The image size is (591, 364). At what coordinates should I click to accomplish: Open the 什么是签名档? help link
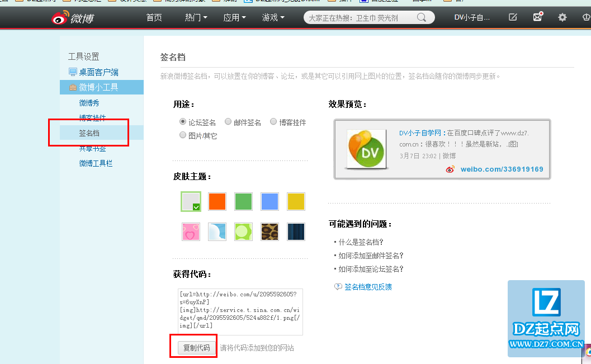click(361, 242)
